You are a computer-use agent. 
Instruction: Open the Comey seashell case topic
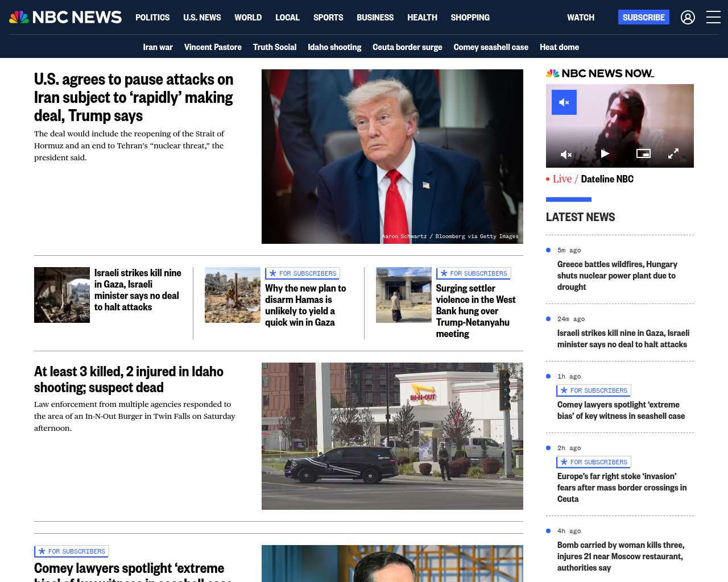coord(491,47)
